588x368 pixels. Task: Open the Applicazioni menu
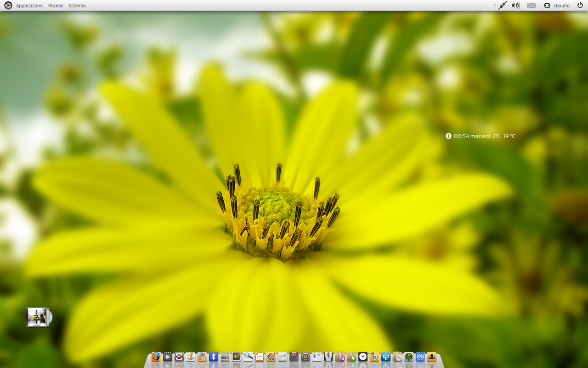click(x=29, y=6)
